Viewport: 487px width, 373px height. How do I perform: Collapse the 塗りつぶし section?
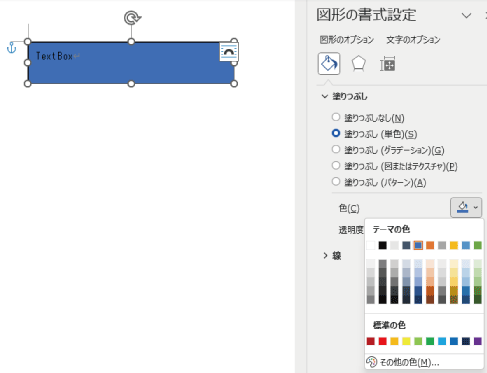pyautogui.click(x=325, y=96)
